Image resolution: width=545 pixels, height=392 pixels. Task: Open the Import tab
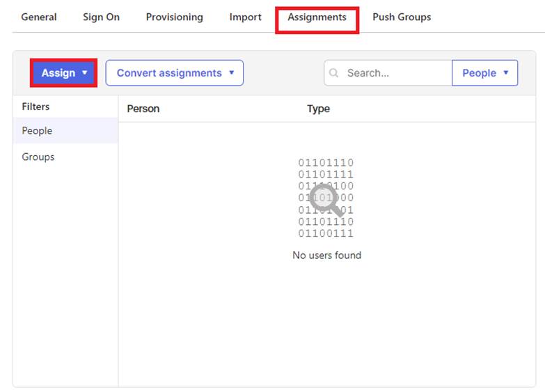246,17
